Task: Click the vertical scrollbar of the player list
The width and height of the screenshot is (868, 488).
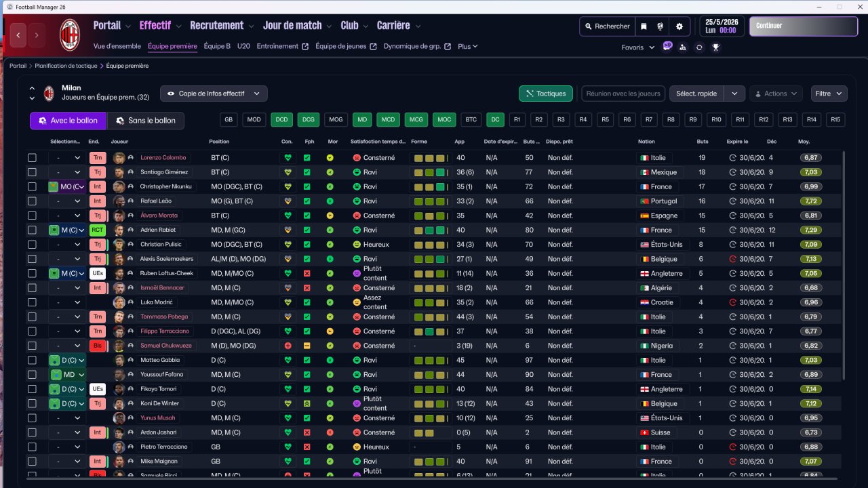Action: click(844, 264)
